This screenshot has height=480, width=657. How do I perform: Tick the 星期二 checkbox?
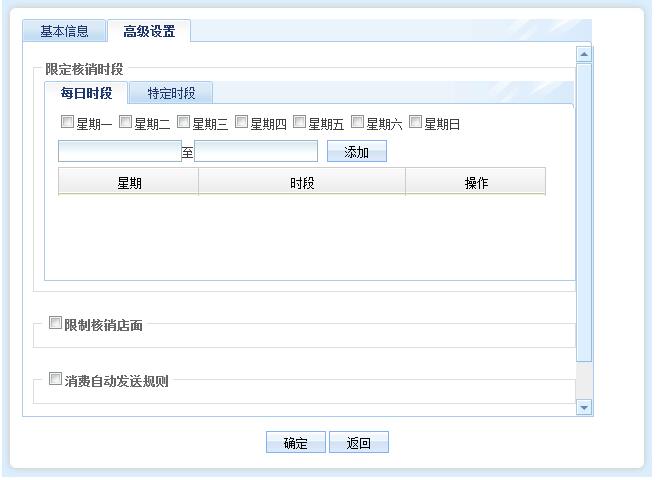coord(125,123)
